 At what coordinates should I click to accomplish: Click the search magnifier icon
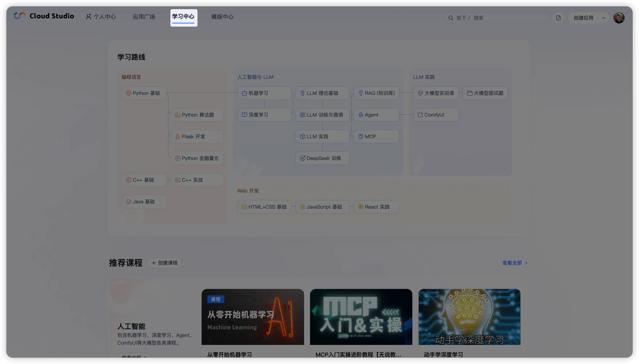coord(451,18)
